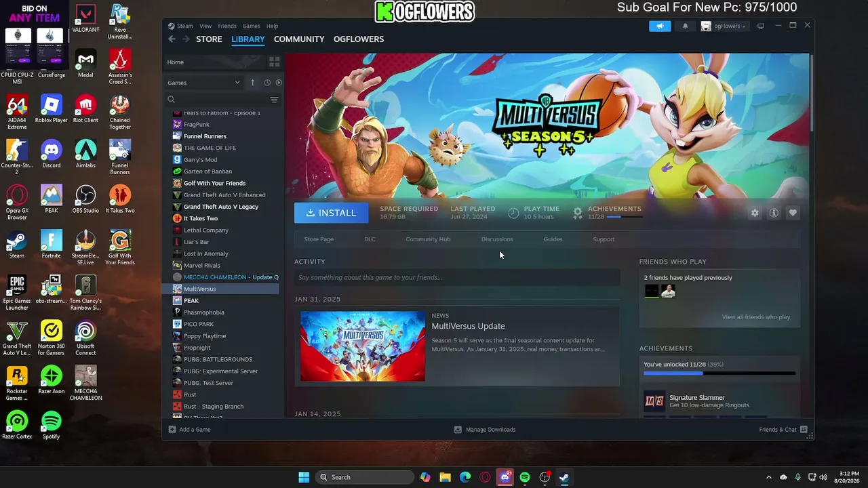Open File Explorer from the taskbar
868x488 pixels.
pyautogui.click(x=446, y=477)
